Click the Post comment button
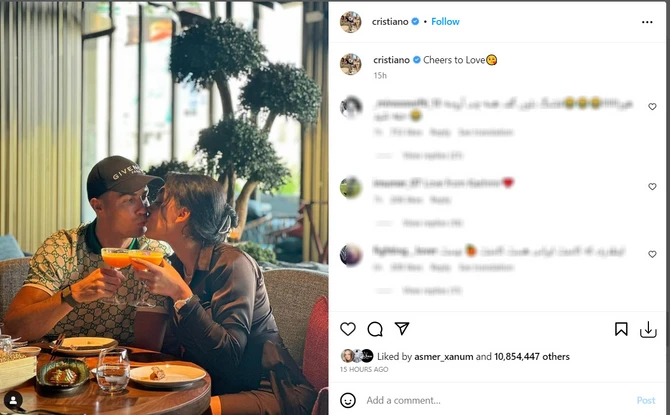This screenshot has width=670, height=415. pyautogui.click(x=646, y=400)
